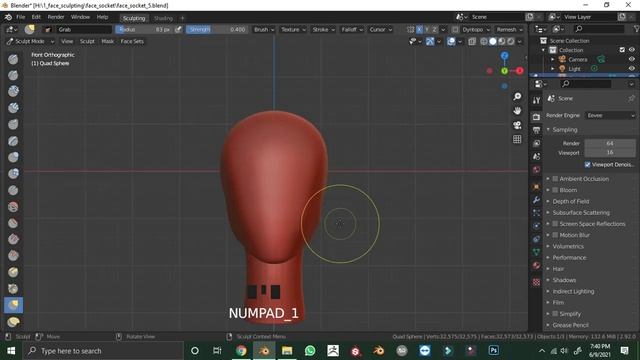
Task: Click the viewport zoom magnifier icon
Action: pyautogui.click(x=517, y=96)
